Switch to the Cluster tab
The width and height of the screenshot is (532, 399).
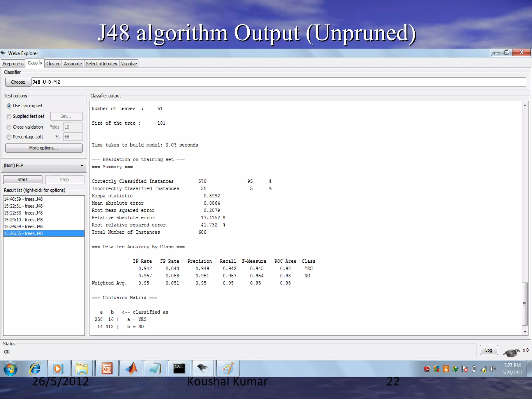coord(53,64)
